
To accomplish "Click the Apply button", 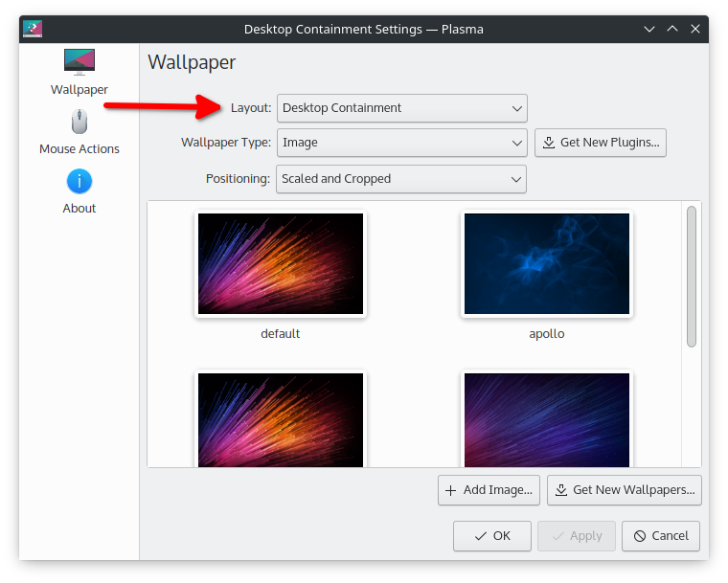I will [577, 536].
